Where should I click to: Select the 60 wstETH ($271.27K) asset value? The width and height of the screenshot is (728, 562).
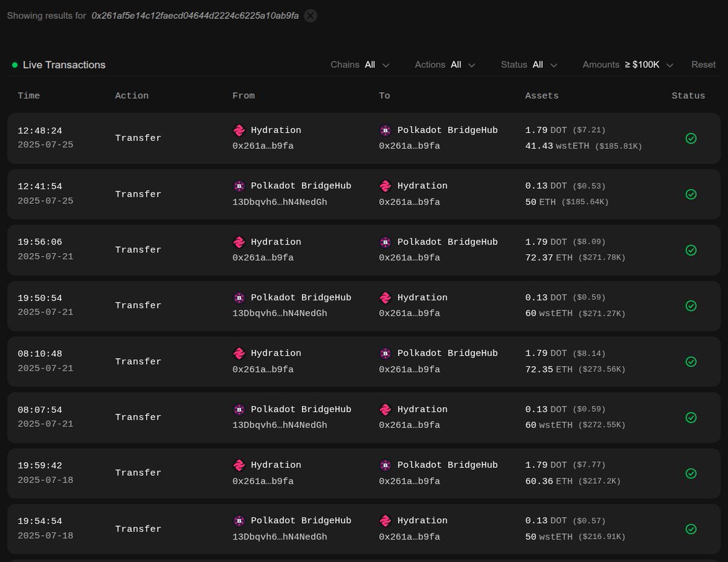point(575,314)
